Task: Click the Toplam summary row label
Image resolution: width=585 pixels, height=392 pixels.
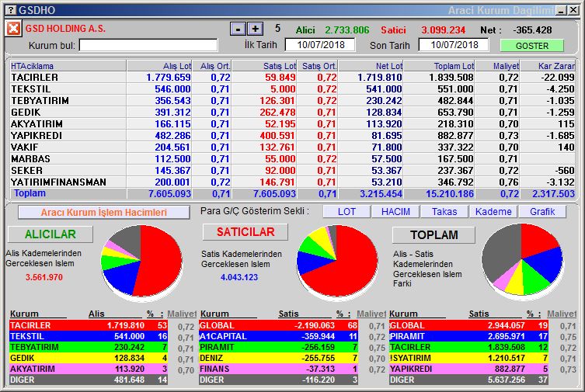Action: tap(30, 193)
